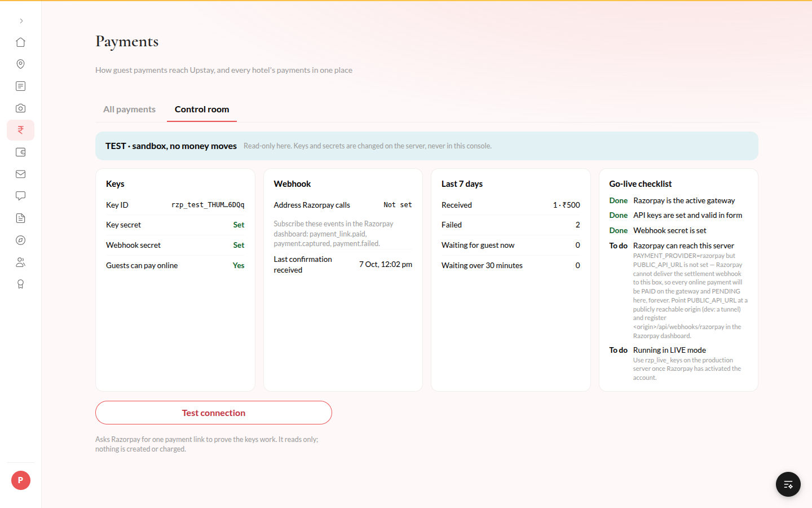
Task: Open the document file icon in sidebar
Action: point(20,218)
